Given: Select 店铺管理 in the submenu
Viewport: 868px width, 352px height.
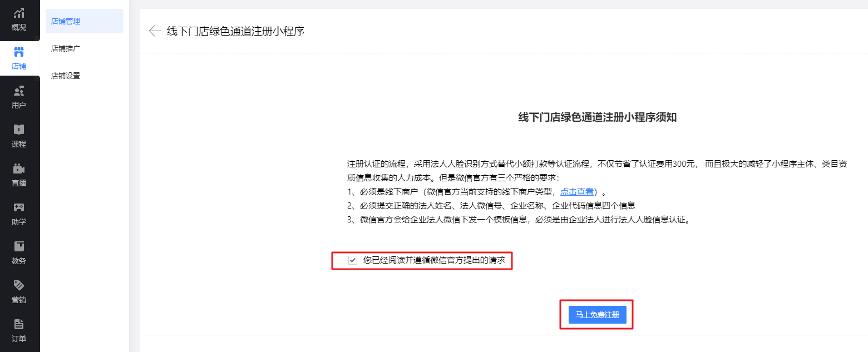Looking at the screenshot, I should tap(85, 21).
